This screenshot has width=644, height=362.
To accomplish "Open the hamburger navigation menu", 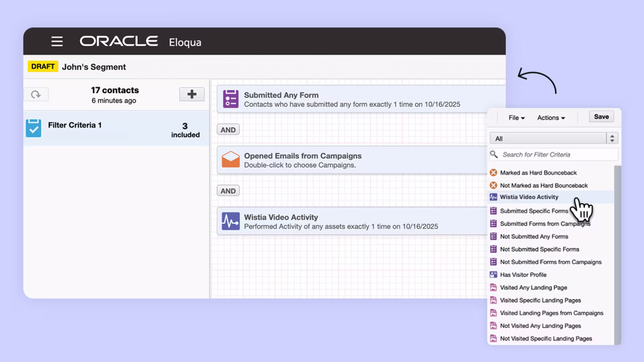I will (57, 42).
